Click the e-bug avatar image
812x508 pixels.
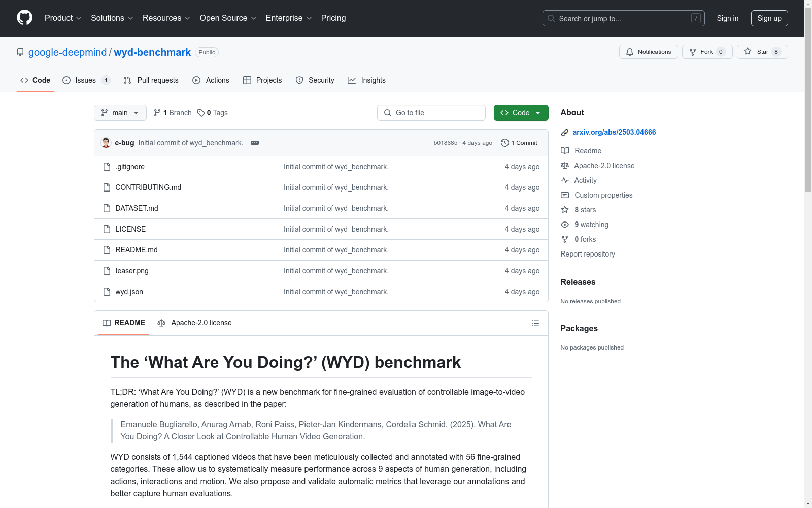pyautogui.click(x=106, y=143)
